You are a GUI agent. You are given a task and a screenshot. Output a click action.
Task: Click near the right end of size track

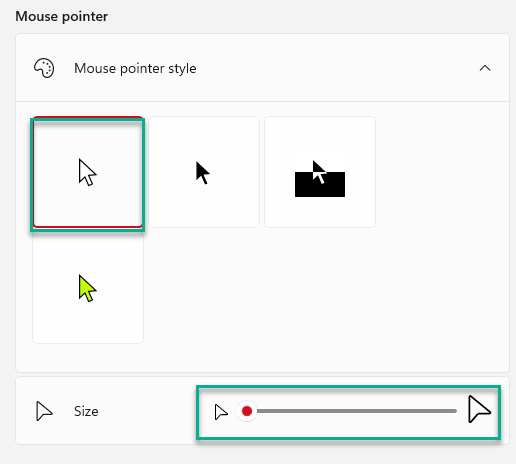pos(448,411)
